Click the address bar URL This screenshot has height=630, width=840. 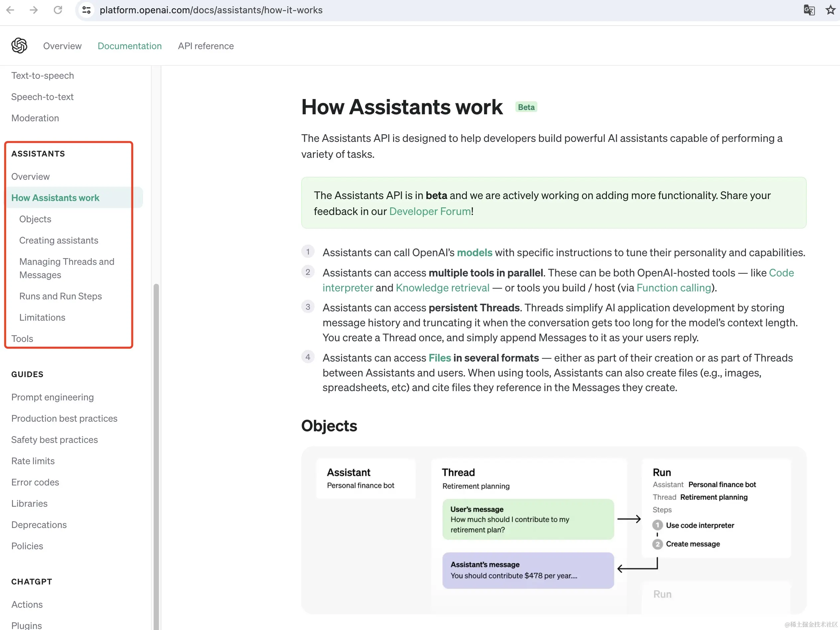tap(211, 10)
